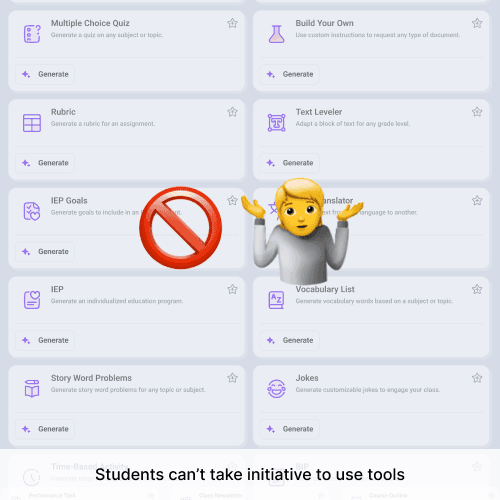Click Generate under Vocabulary List
This screenshot has width=500, height=500.
click(x=290, y=340)
